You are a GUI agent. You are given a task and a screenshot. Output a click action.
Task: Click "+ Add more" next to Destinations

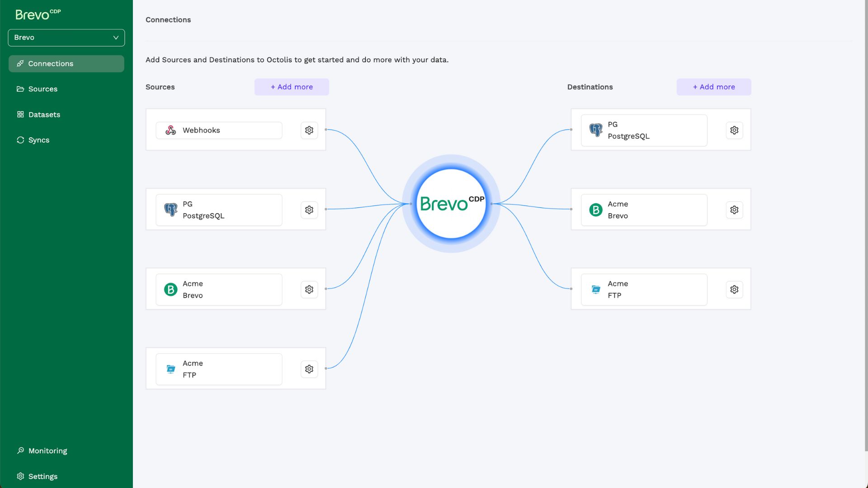coord(714,87)
